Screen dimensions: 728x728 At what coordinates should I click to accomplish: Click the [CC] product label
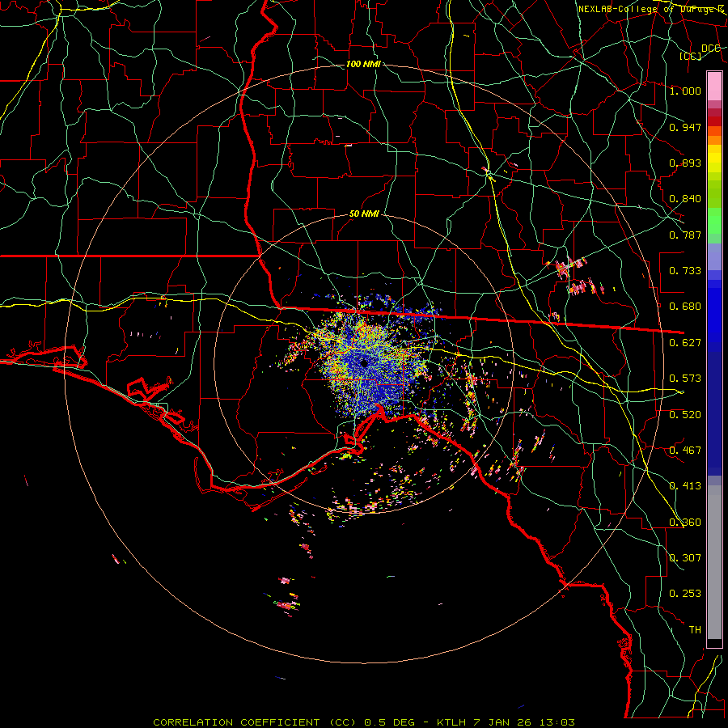pos(691,56)
